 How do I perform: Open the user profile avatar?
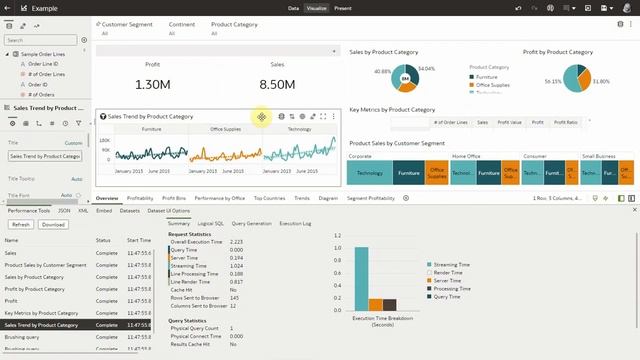(x=627, y=8)
